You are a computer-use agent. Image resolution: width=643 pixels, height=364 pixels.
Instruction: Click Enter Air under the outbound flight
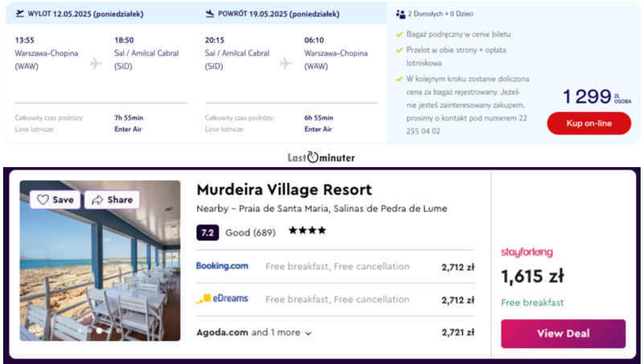pyautogui.click(x=128, y=129)
